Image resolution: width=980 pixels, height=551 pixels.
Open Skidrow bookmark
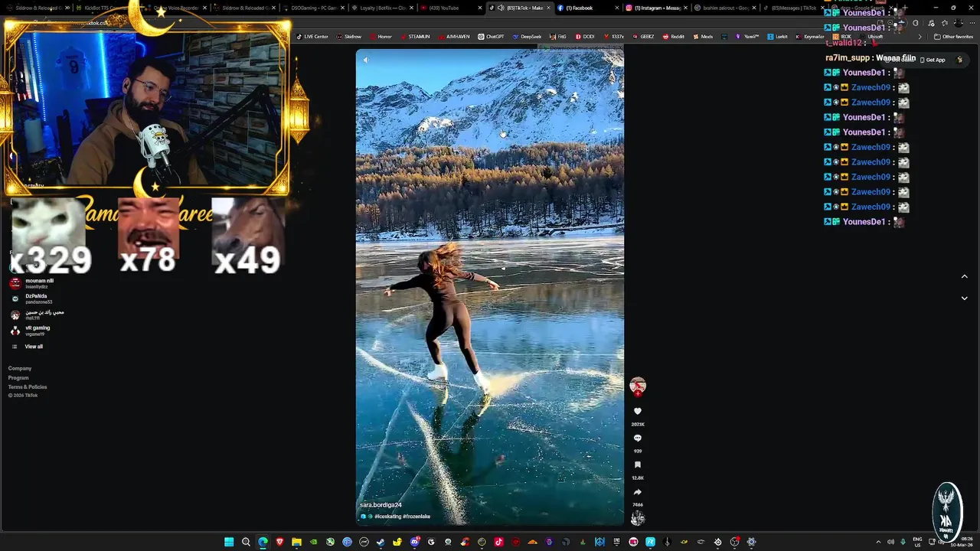349,37
